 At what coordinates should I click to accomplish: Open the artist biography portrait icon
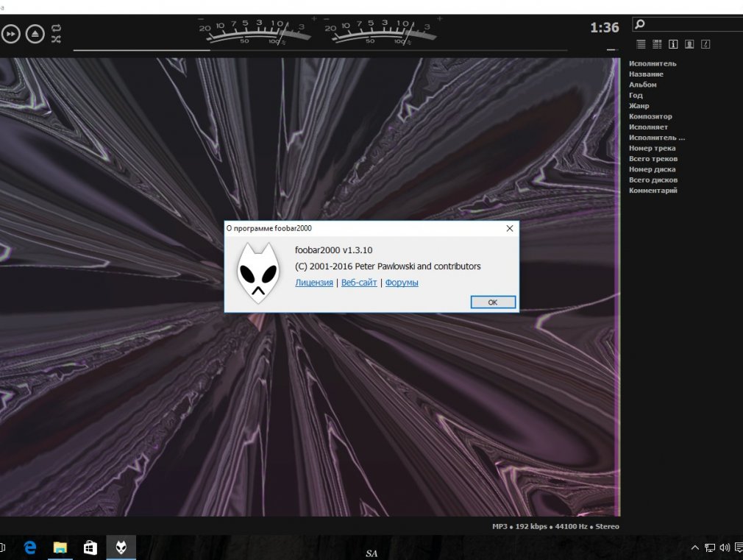click(689, 44)
